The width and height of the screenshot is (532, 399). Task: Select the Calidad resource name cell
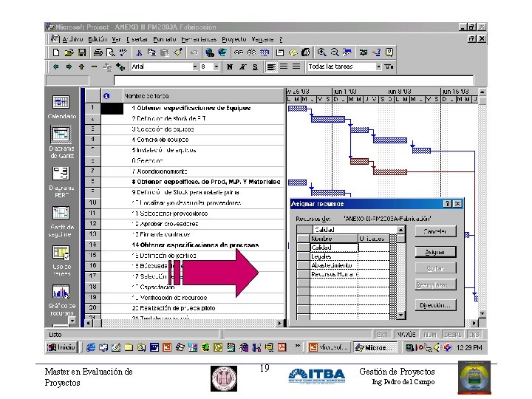tap(334, 248)
